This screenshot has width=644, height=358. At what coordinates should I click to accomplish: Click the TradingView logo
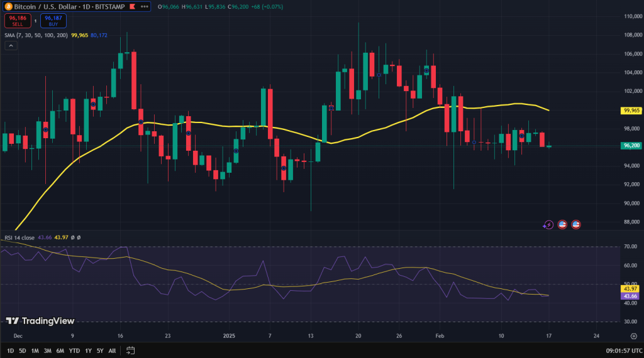40,321
